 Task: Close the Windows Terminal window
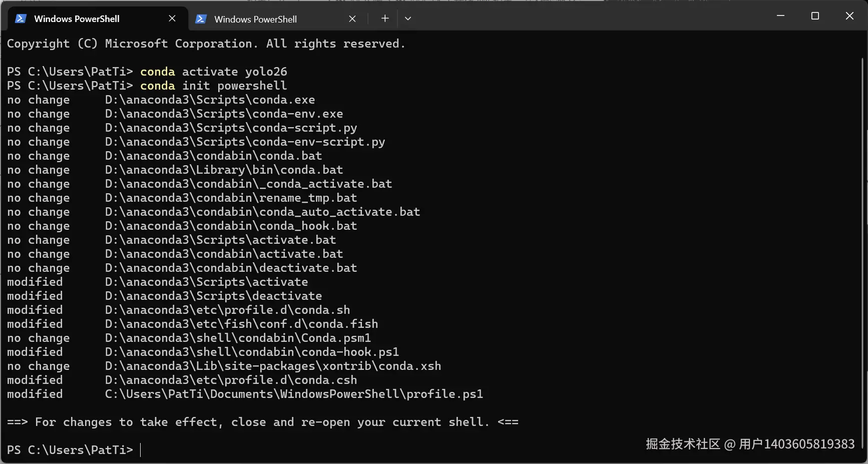point(849,16)
